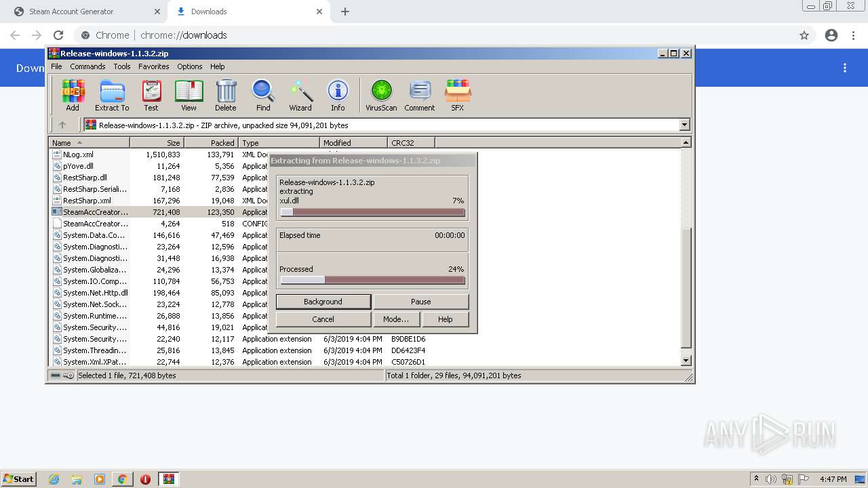Open Windows Media Player from the taskbar
Screen dimensions: 868x488
pyautogui.click(x=100, y=479)
